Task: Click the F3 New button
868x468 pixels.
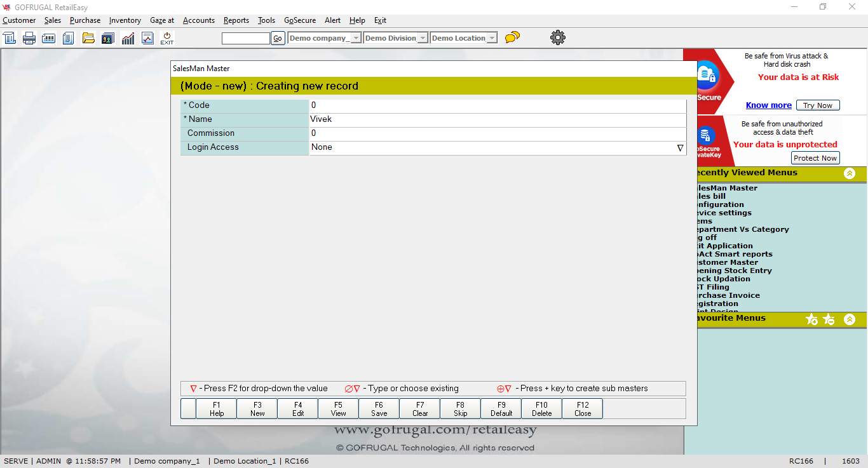Action: (x=257, y=409)
